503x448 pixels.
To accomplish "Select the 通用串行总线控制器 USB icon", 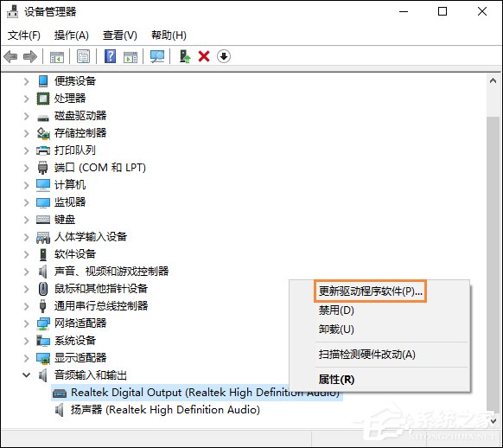I will coord(42,306).
